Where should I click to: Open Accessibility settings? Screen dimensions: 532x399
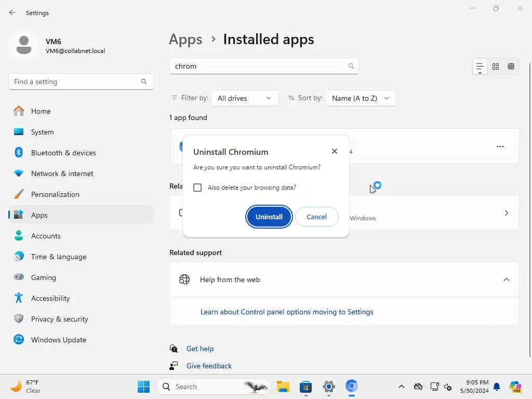(x=81, y=298)
